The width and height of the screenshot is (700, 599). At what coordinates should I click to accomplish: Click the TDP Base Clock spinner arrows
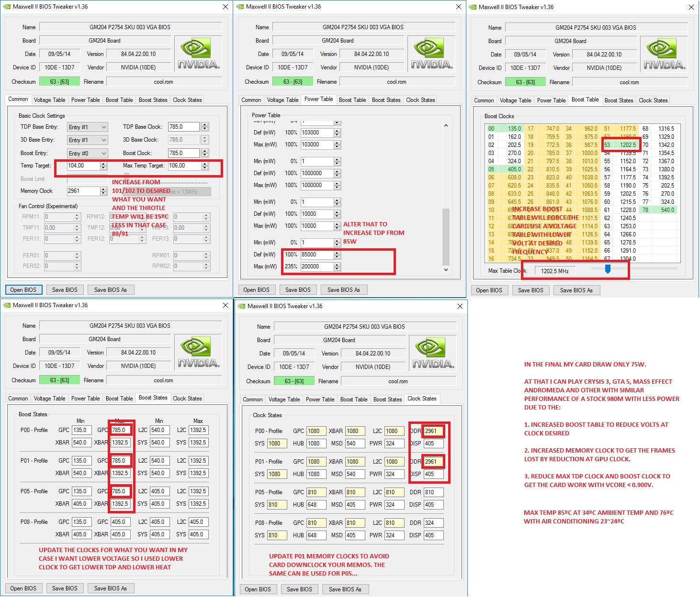pyautogui.click(x=205, y=127)
